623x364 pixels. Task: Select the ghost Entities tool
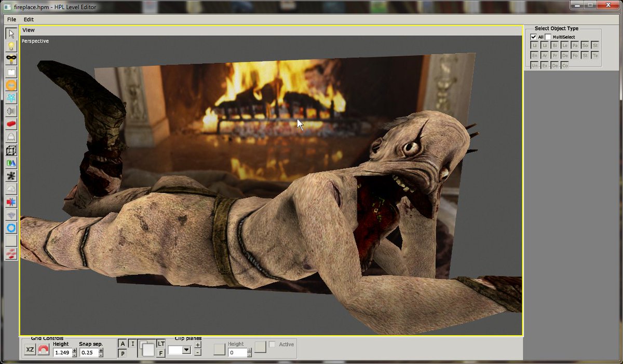coord(11,137)
